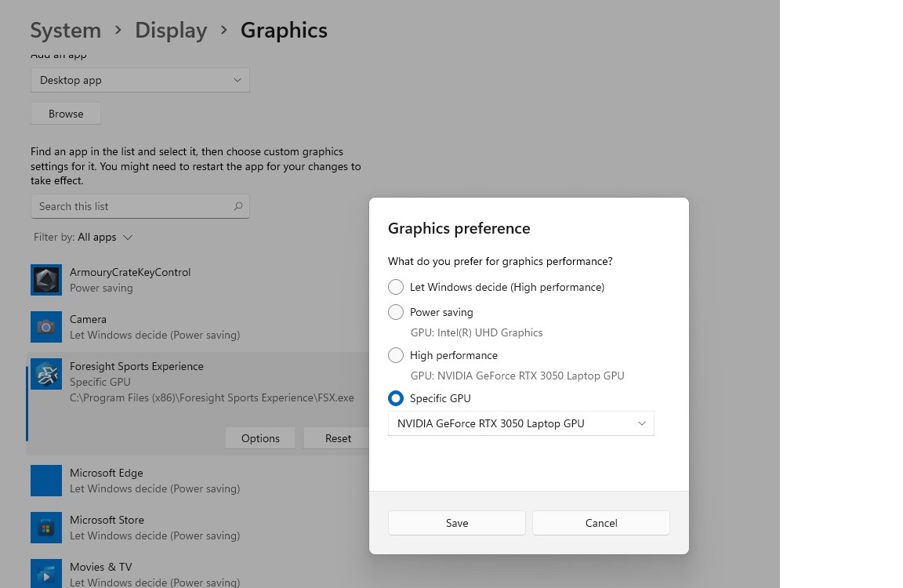Viewport: 903px width, 588px height.
Task: Click the ArmouryCrateKeyControl app icon
Action: (x=46, y=280)
